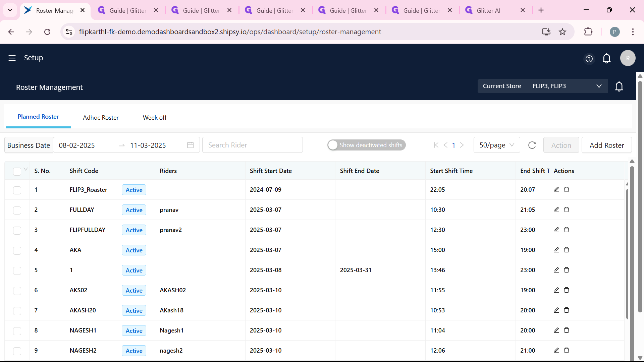Switch to Adhoc Roster tab
The height and width of the screenshot is (362, 644).
101,118
